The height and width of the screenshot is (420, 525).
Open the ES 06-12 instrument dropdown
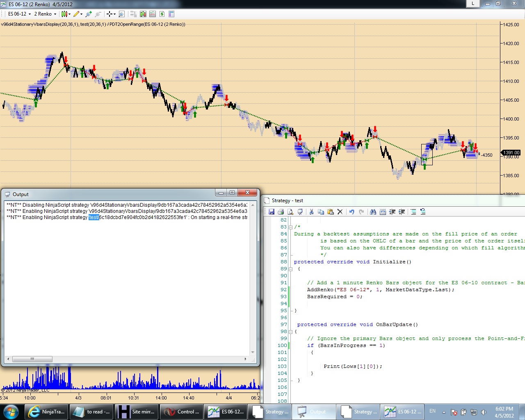pyautogui.click(x=19, y=14)
